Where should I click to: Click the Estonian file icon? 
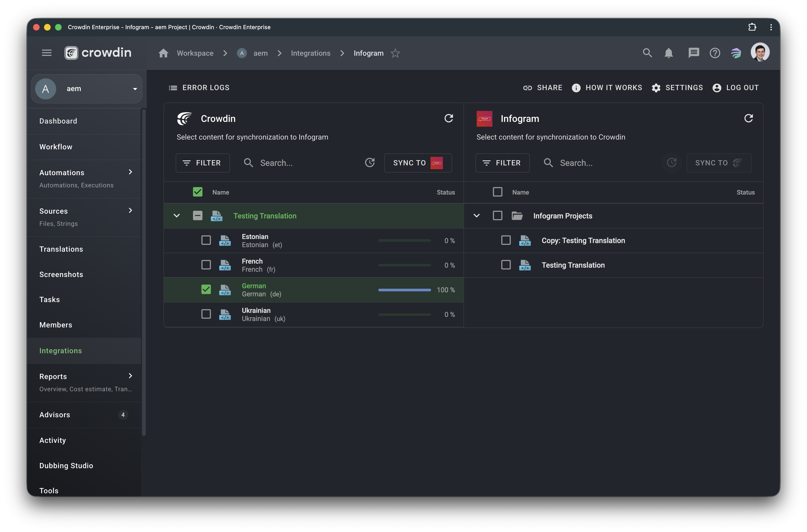(x=225, y=241)
